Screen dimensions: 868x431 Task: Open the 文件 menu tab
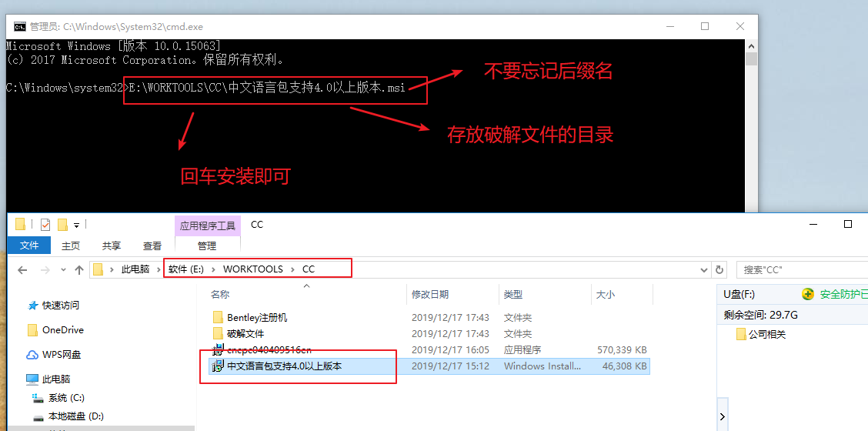[29, 246]
